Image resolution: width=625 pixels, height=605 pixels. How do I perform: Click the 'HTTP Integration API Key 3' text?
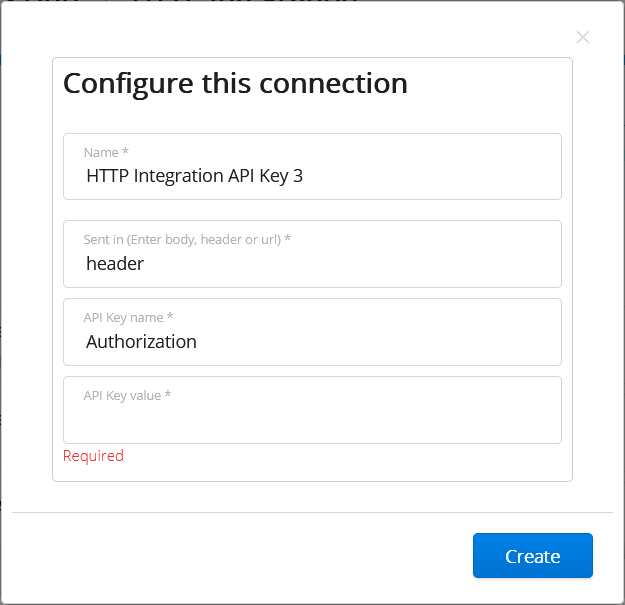pos(194,176)
